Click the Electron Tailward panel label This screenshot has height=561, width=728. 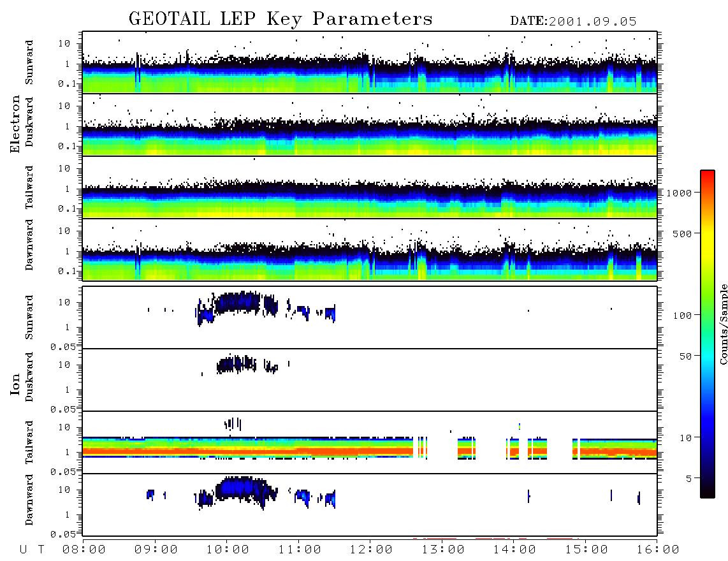tap(29, 187)
